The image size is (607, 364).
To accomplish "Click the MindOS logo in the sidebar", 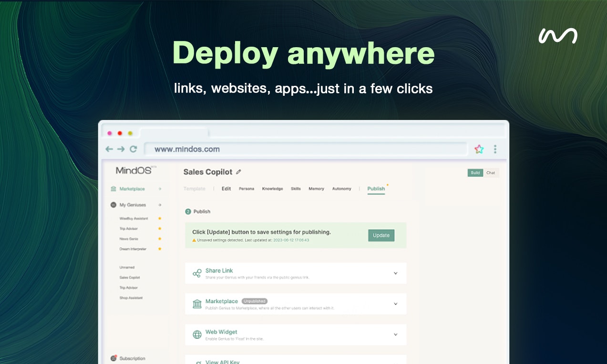I will coord(136,170).
